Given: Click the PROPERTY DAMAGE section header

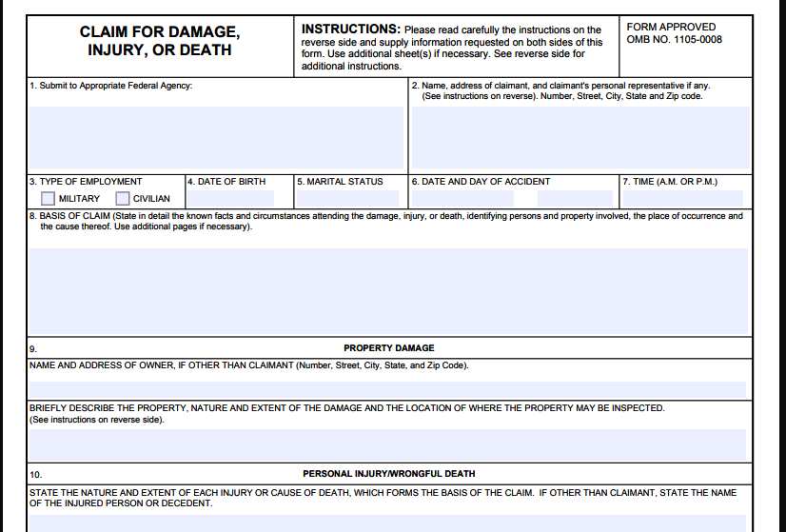Looking at the screenshot, I should [x=388, y=348].
